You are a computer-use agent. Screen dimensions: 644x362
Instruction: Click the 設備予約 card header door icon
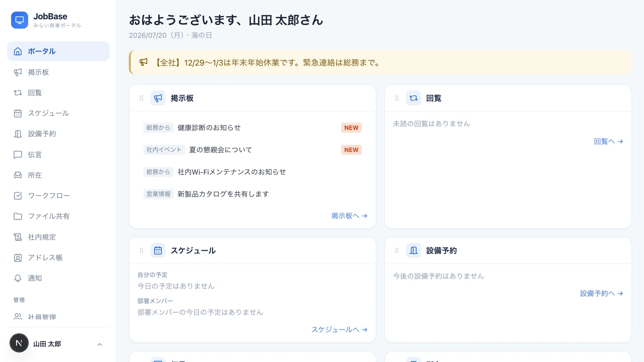coord(413,251)
